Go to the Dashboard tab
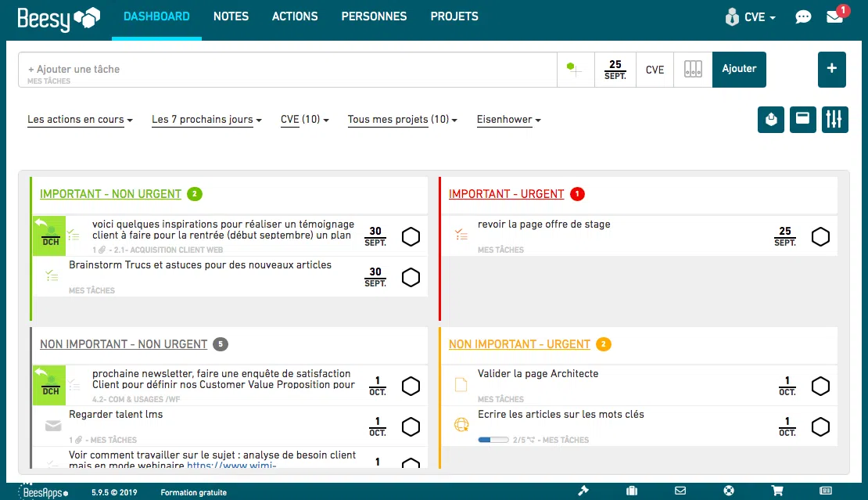The width and height of the screenshot is (868, 500). pyautogui.click(x=156, y=16)
